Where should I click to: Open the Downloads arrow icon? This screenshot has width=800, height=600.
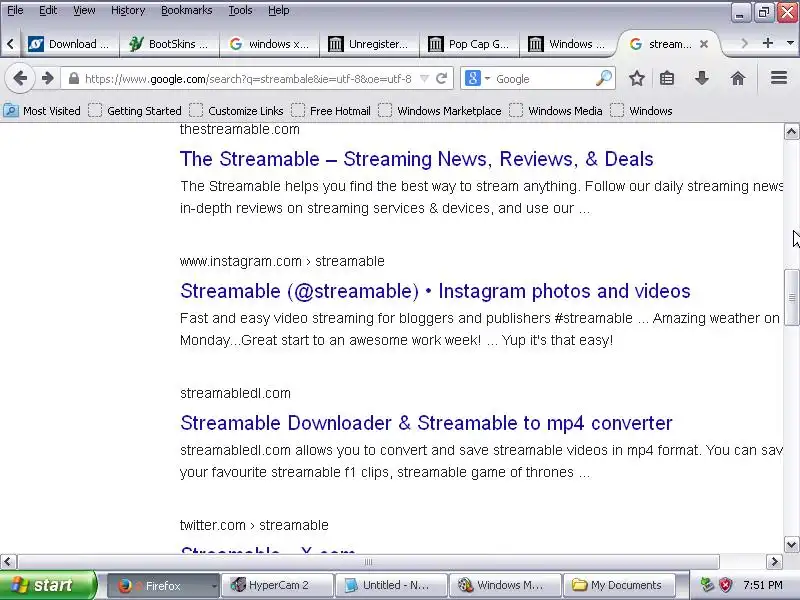[702, 79]
